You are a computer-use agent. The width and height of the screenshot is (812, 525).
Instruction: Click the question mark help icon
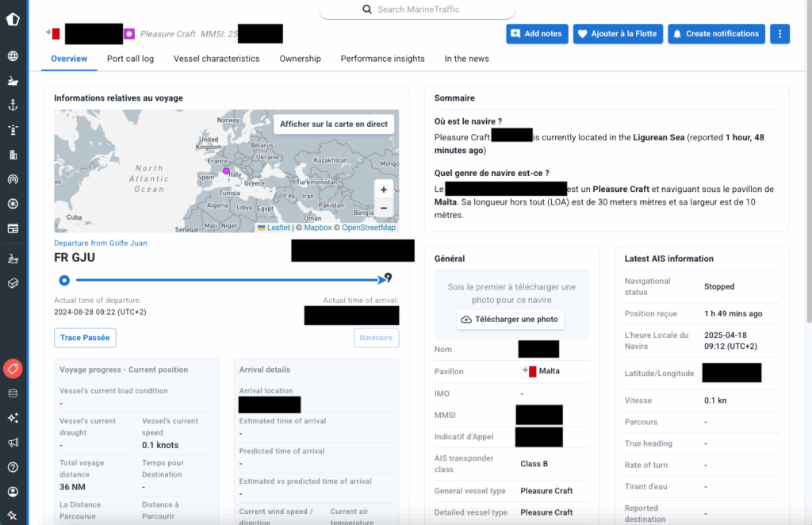[13, 467]
